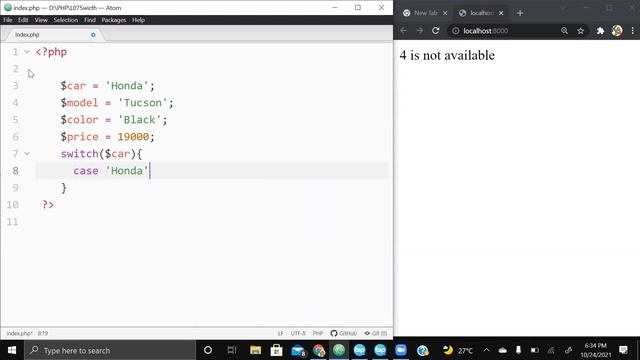Open weather 27°C widget on taskbar
Image resolution: width=640 pixels, height=360 pixels.
coord(458,350)
